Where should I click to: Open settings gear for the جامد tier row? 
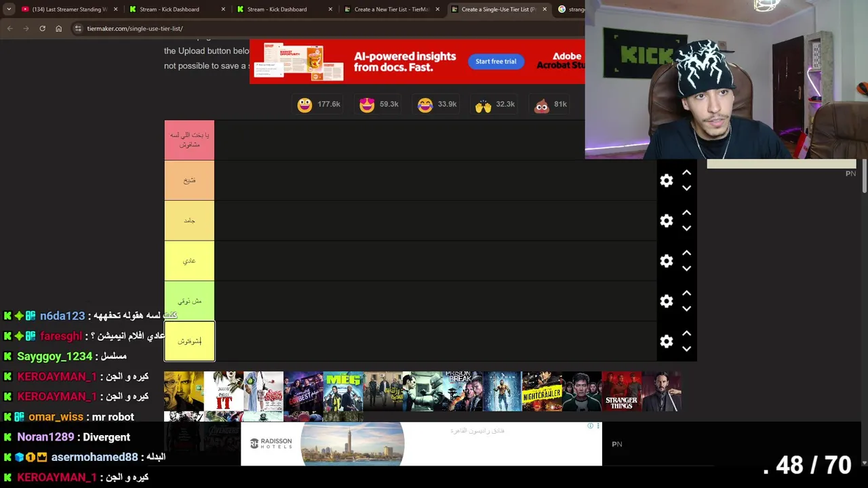[x=667, y=221]
